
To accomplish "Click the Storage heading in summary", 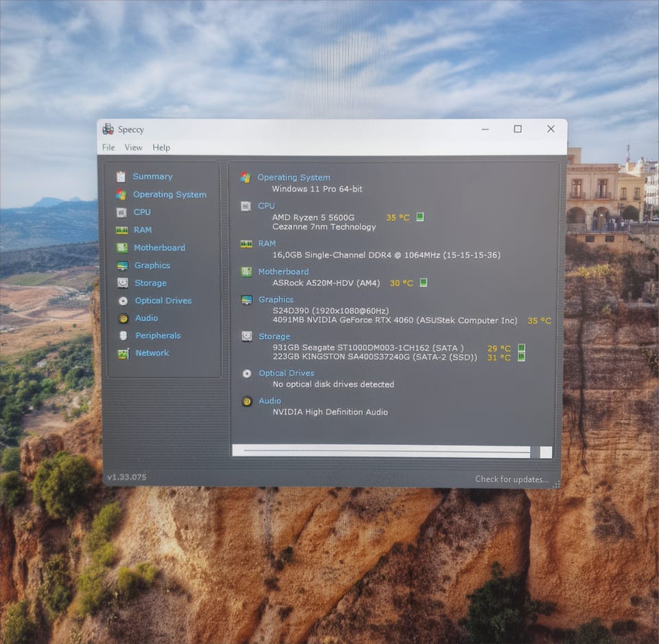I will (275, 336).
